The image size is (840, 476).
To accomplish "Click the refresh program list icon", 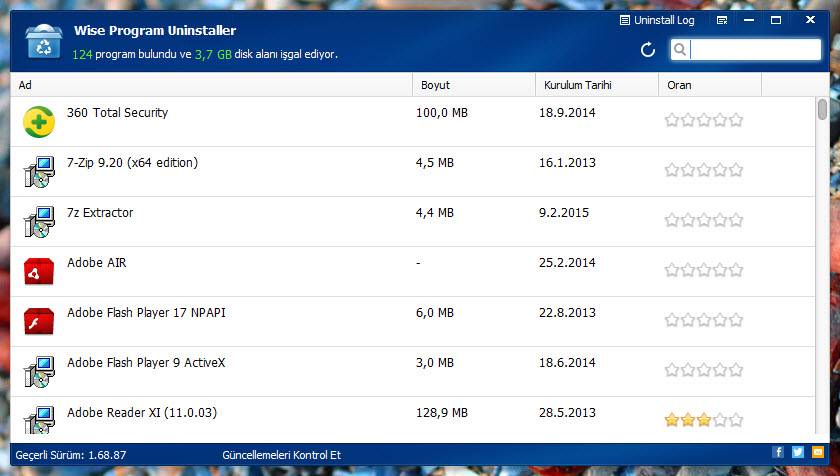I will pyautogui.click(x=648, y=50).
